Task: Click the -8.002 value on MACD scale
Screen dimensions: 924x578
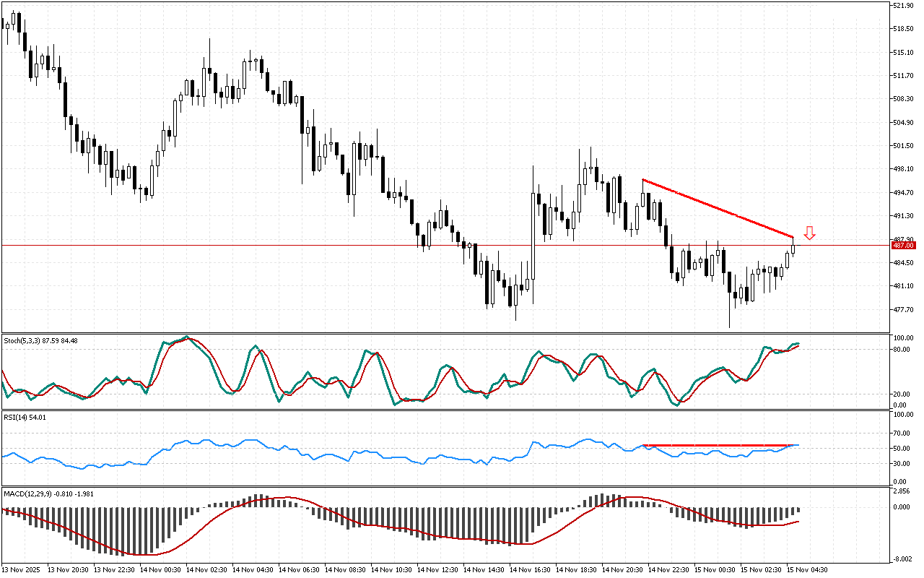Action: [x=902, y=558]
